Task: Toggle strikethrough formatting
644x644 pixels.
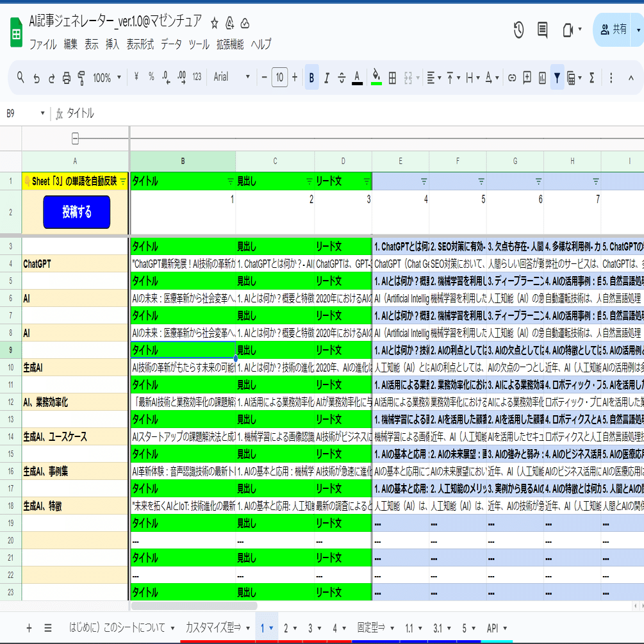Action: coord(342,78)
